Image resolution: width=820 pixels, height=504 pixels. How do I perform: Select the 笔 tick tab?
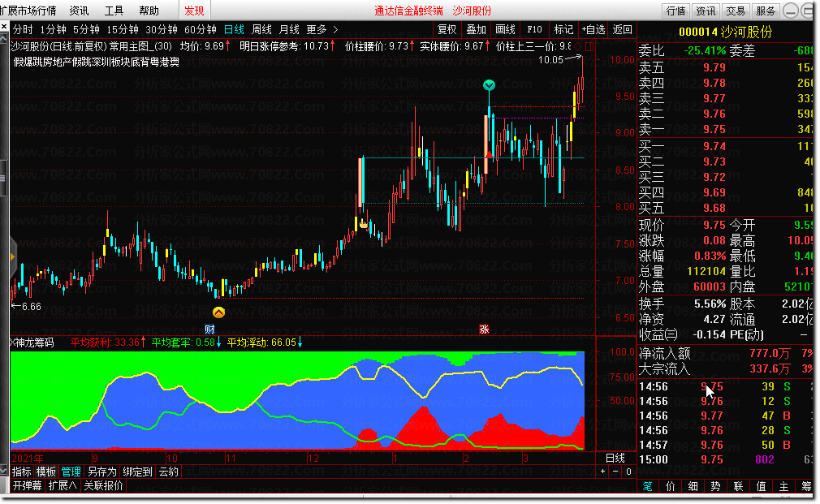pos(647,486)
